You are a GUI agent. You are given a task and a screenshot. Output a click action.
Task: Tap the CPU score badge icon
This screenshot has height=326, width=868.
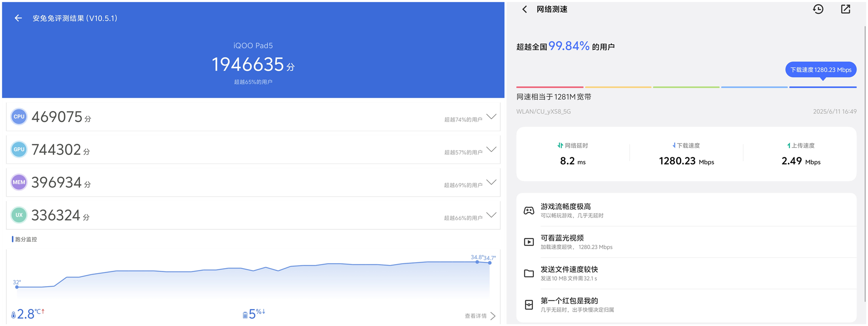point(19,117)
